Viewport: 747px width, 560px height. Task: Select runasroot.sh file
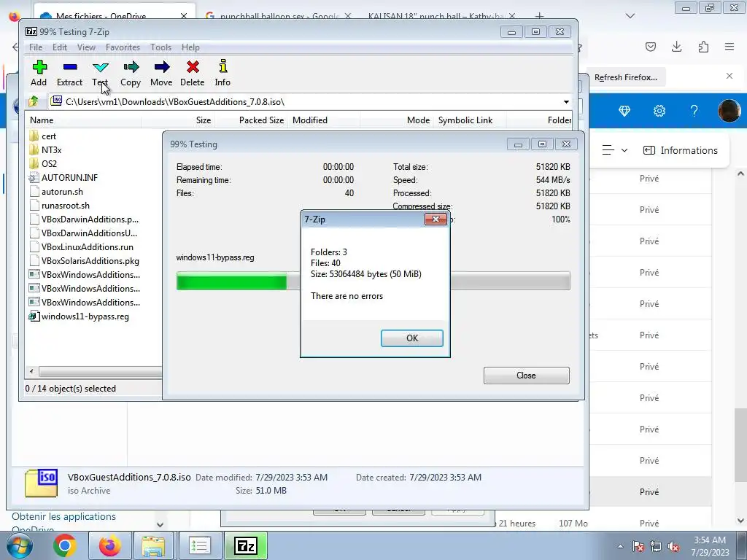tap(60, 206)
